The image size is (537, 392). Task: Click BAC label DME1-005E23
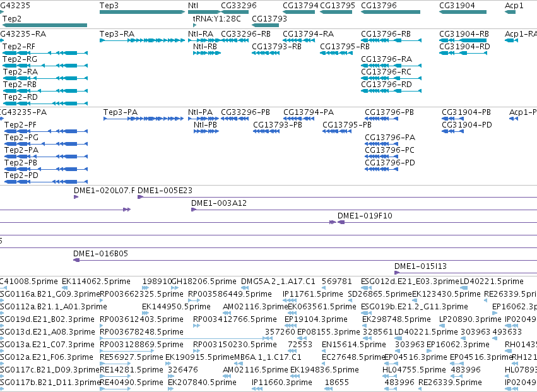(165, 191)
